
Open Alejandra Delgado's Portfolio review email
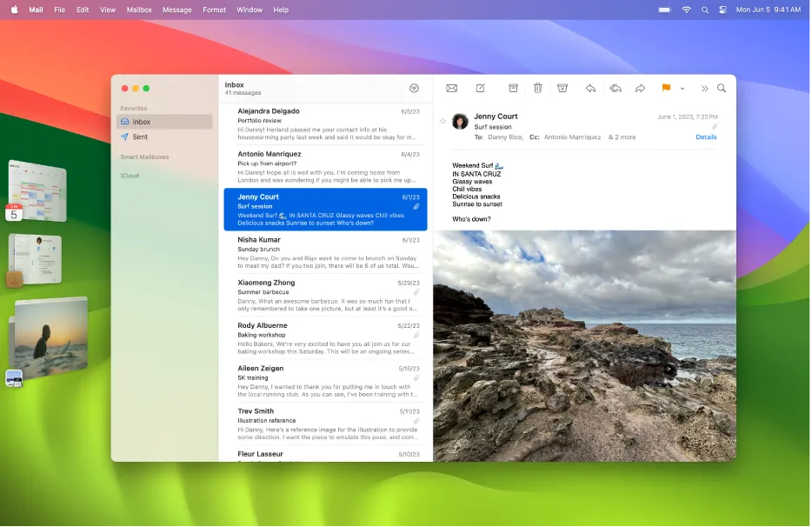click(x=326, y=124)
